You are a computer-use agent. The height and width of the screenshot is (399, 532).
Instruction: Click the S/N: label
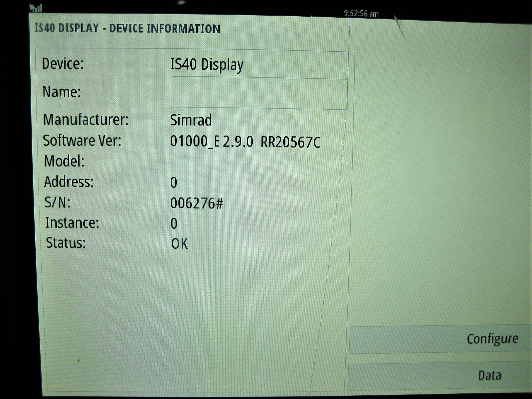(57, 202)
